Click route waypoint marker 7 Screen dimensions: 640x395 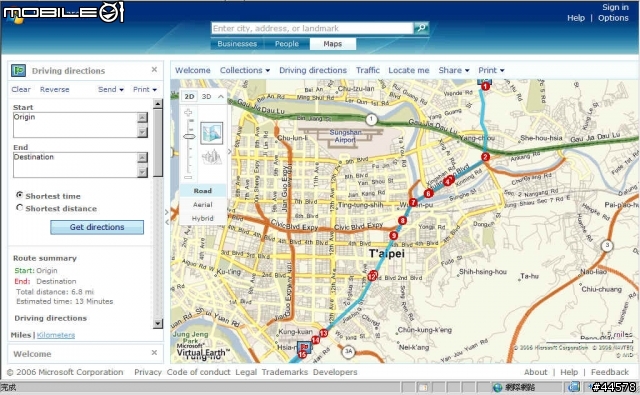(x=413, y=202)
